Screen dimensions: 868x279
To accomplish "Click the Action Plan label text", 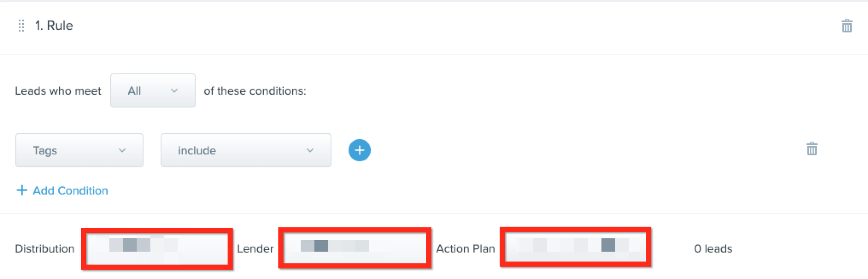I will 465,248.
